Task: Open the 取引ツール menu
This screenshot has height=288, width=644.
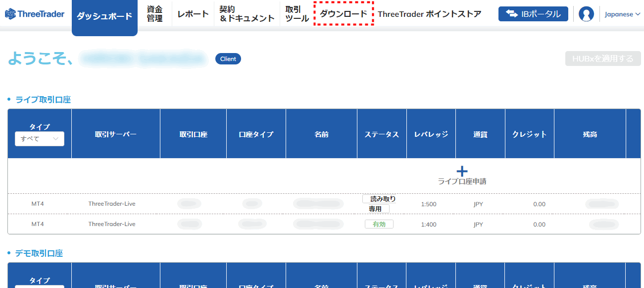Action: (x=297, y=14)
